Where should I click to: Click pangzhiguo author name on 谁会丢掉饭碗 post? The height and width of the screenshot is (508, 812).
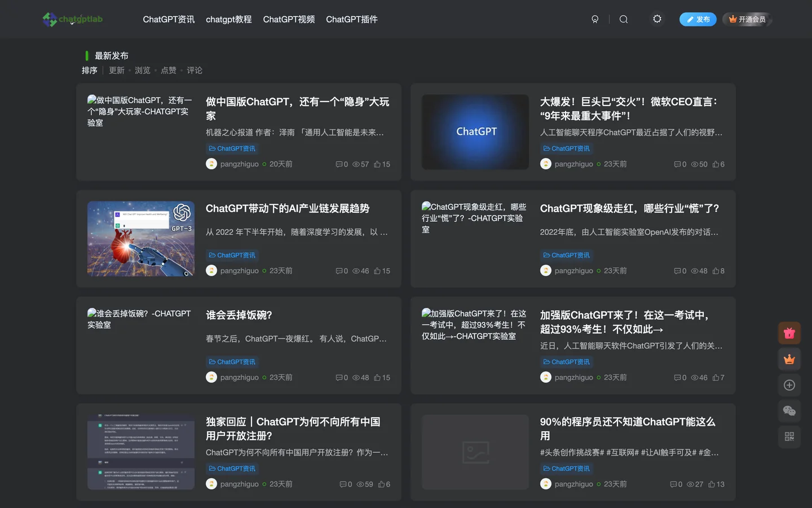click(x=240, y=378)
